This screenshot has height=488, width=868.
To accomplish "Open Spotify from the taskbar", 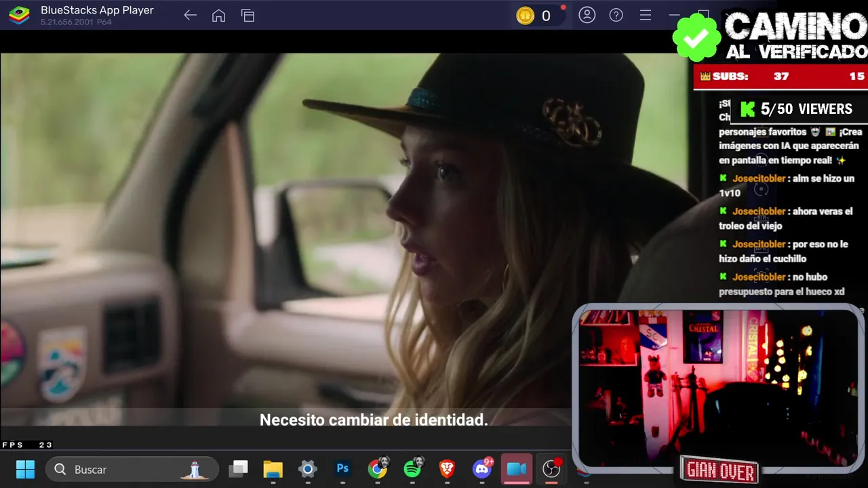I will (x=412, y=468).
